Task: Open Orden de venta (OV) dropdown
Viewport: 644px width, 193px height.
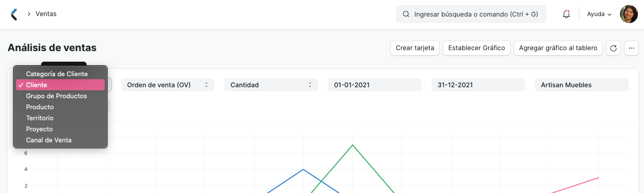Action: coord(168,85)
